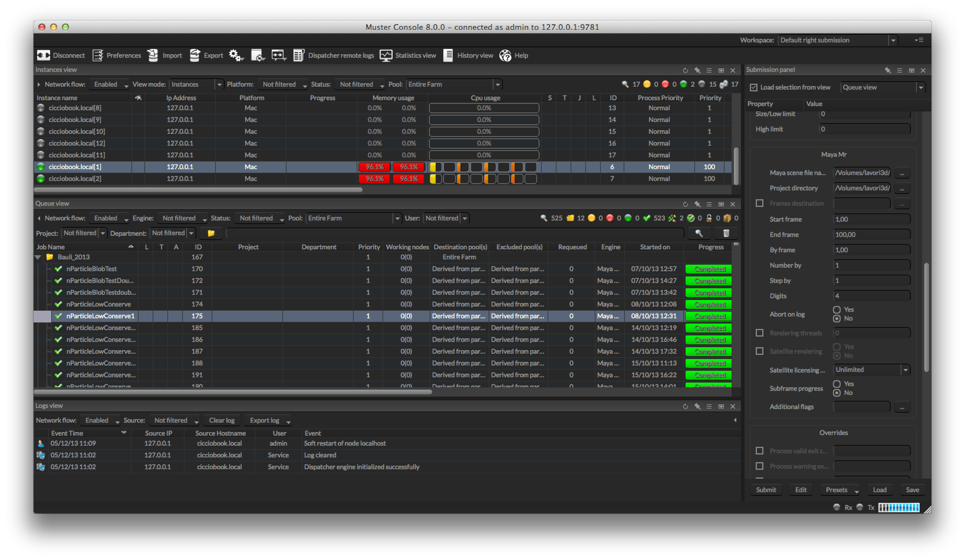Enable the Rendering threads checkbox
Image resolution: width=965 pixels, height=560 pixels.
(x=760, y=333)
